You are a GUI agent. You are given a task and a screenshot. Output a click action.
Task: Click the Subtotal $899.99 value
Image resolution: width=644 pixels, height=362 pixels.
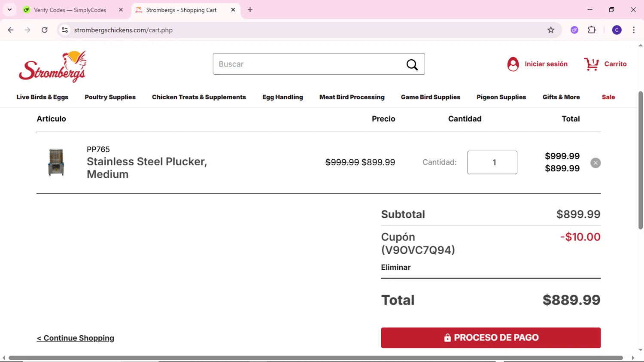click(578, 214)
